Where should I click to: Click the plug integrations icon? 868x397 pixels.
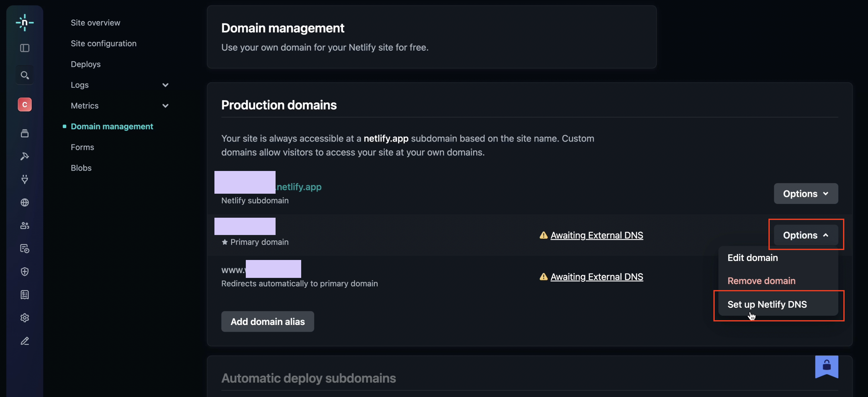point(25,179)
